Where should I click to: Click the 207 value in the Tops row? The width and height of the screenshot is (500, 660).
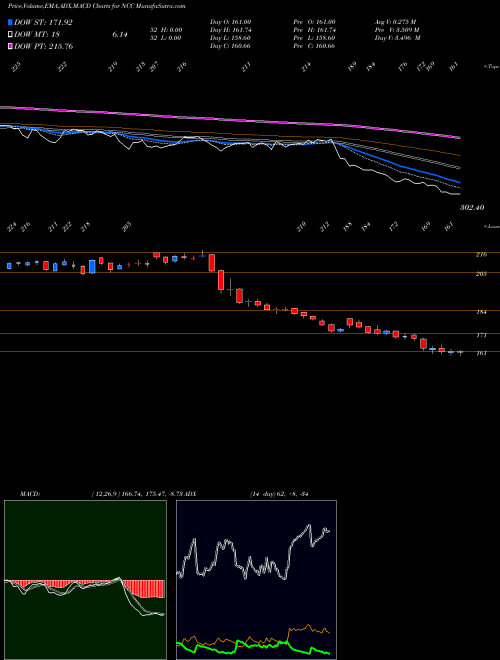[x=154, y=67]
